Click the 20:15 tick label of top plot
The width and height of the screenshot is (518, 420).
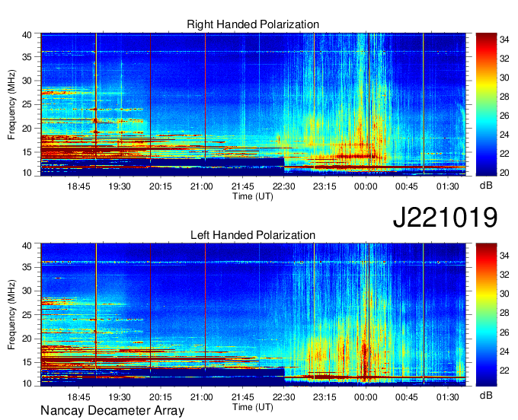[x=161, y=186]
